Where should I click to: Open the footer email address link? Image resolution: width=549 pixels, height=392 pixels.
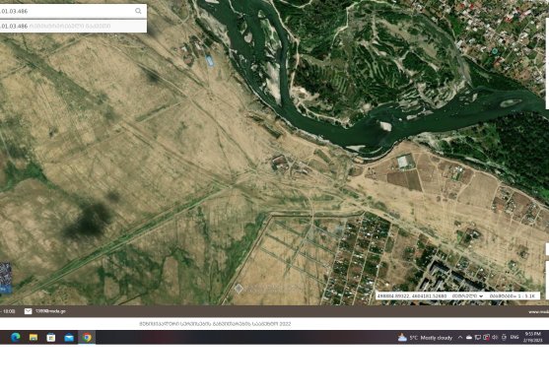50,311
